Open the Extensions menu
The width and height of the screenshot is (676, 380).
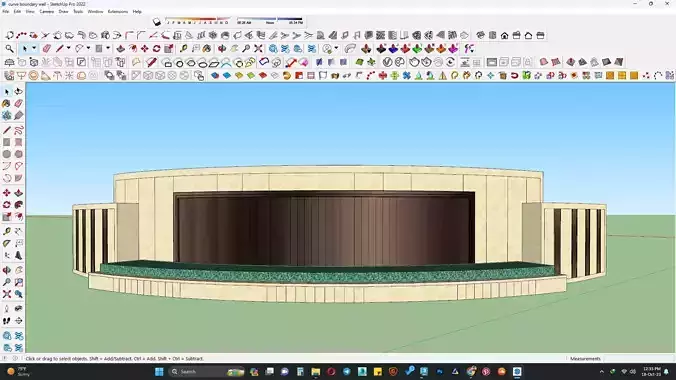coord(118,12)
